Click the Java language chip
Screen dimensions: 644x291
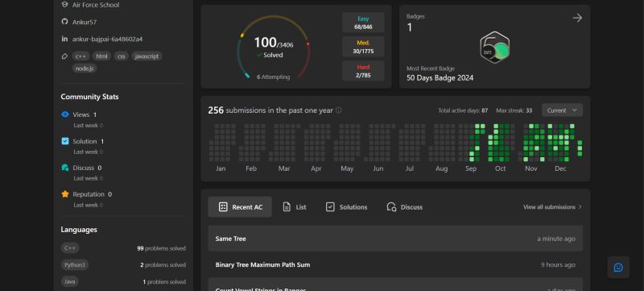click(x=69, y=281)
